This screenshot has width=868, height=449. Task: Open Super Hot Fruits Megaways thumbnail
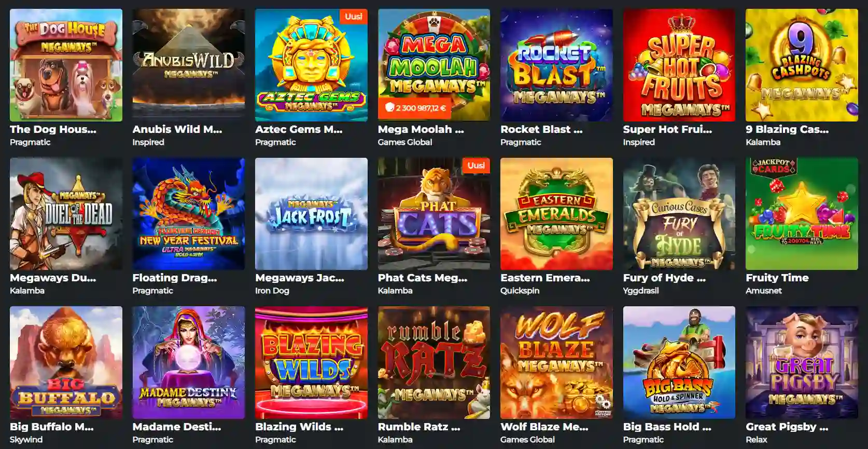[679, 65]
